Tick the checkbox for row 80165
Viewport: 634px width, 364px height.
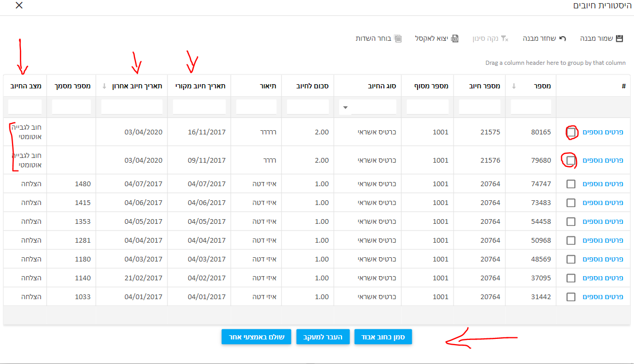click(x=571, y=132)
